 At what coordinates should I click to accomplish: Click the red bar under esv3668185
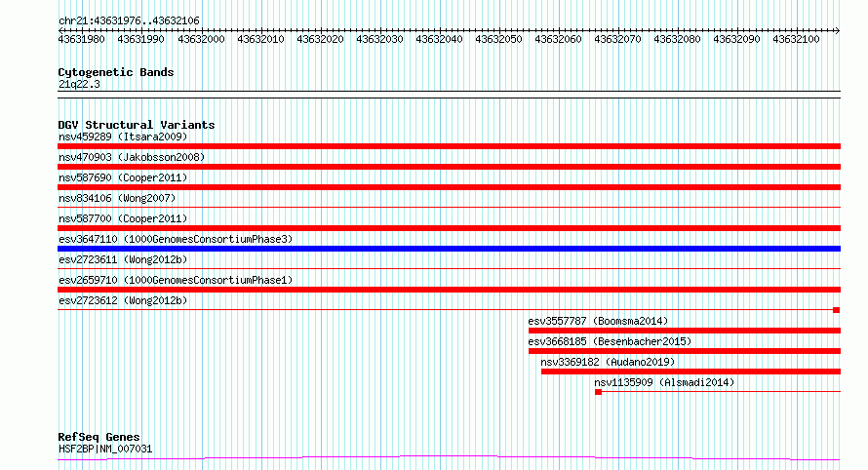pos(685,351)
